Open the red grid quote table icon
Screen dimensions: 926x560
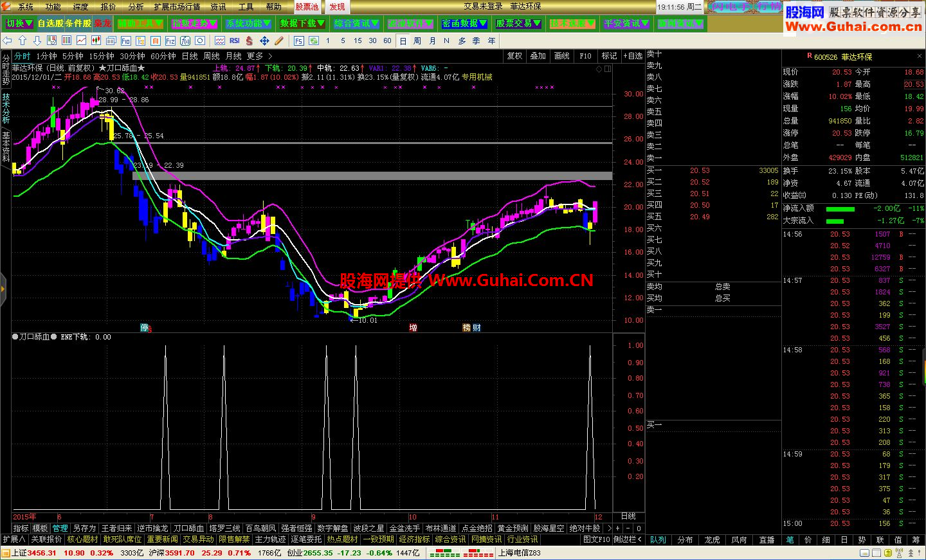click(66, 41)
